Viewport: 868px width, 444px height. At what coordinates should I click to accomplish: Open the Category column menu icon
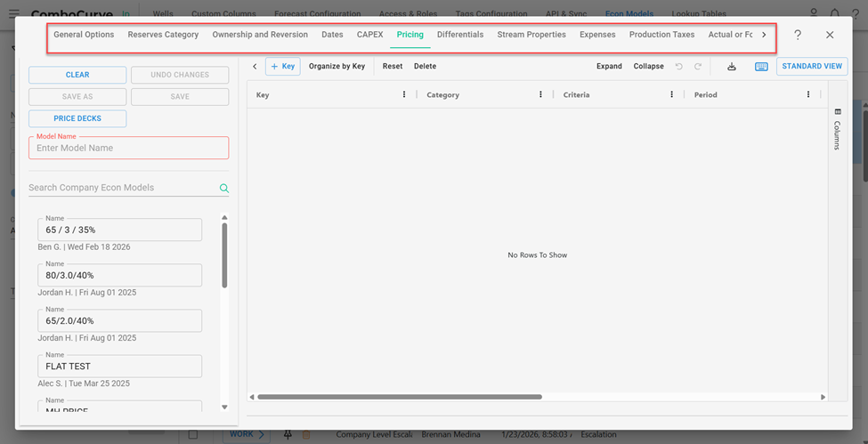click(x=540, y=94)
